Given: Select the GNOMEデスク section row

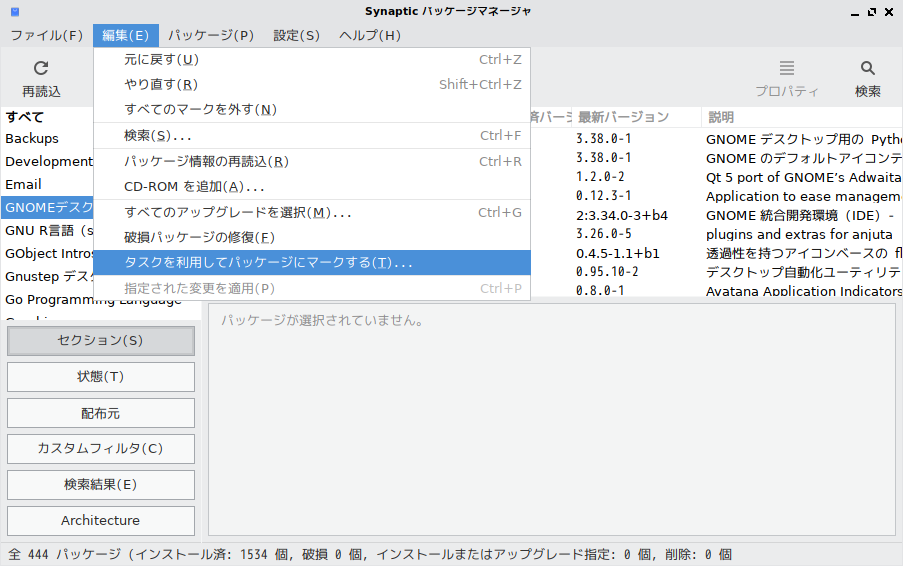Looking at the screenshot, I should 47,207.
